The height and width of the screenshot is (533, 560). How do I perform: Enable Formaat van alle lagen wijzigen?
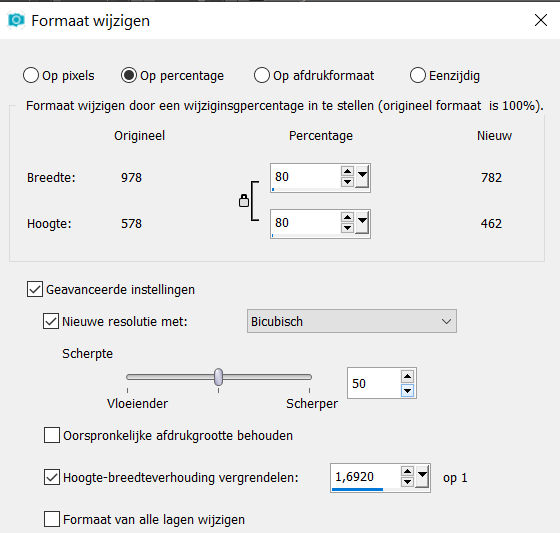[52, 519]
